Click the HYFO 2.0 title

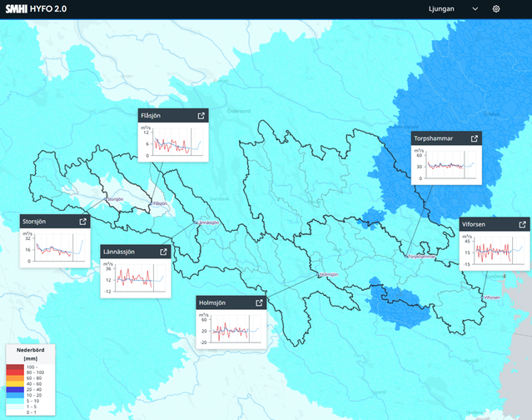(48, 9)
